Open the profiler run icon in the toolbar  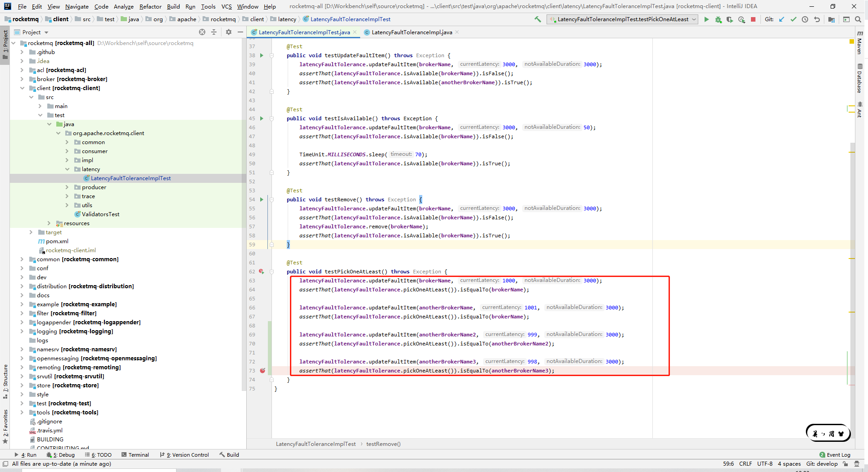[x=741, y=19]
